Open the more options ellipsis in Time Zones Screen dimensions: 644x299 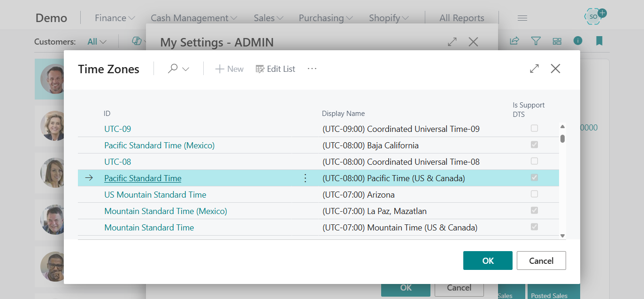(312, 69)
